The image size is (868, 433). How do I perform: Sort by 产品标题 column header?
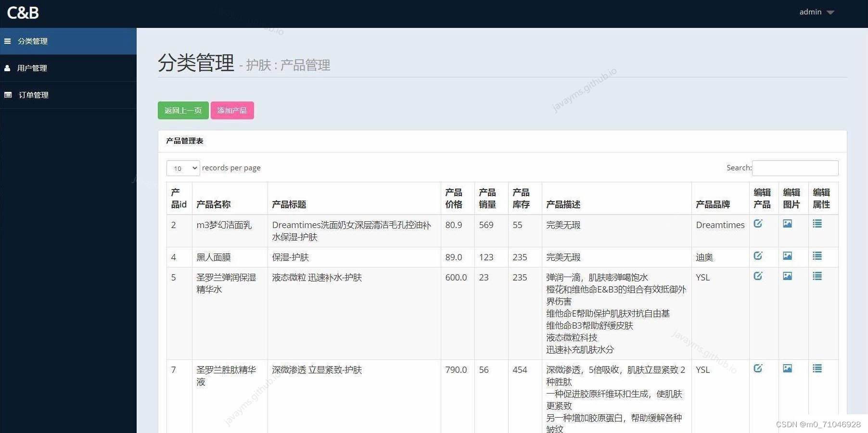coord(354,198)
